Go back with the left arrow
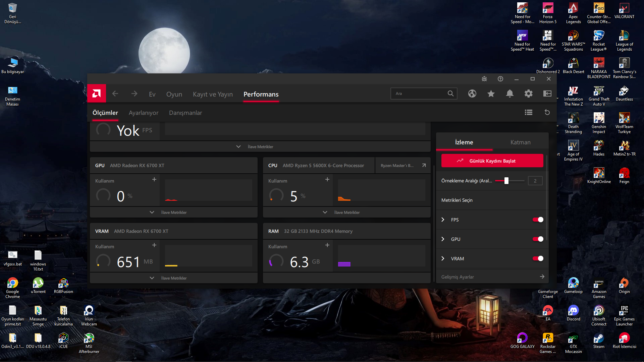This screenshot has width=644, height=362. pos(115,94)
